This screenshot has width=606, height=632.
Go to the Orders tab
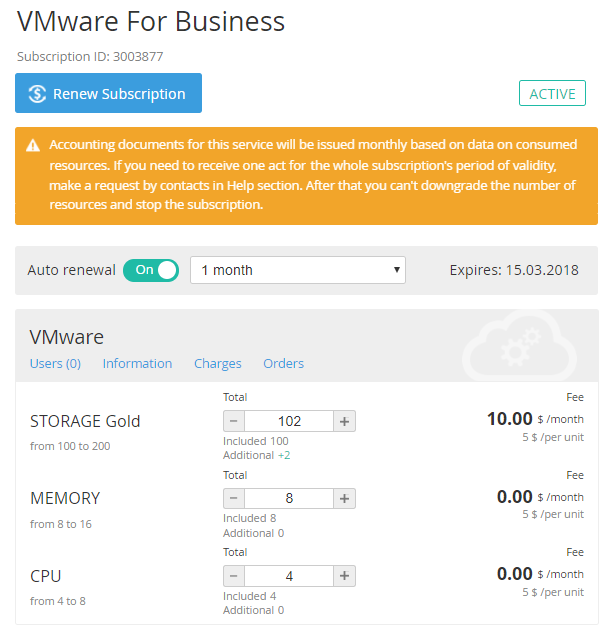click(283, 363)
